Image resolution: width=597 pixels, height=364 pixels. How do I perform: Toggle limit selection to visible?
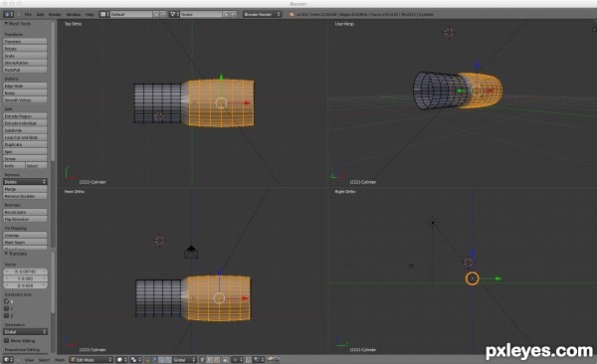[x=226, y=359]
